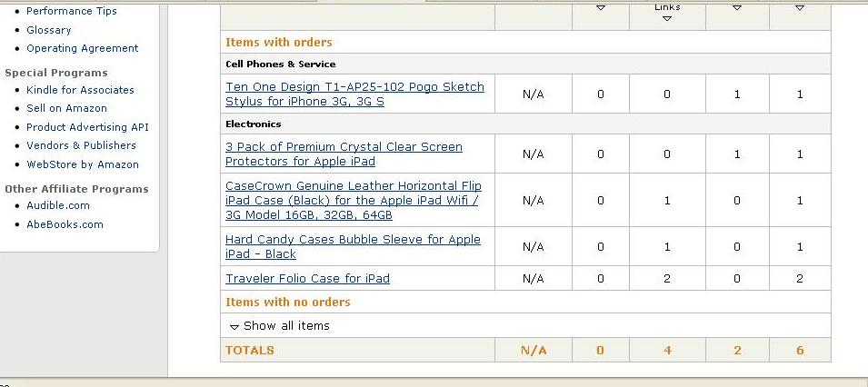Open WebStore by Amazon link
The image size is (868, 387).
pyautogui.click(x=83, y=164)
